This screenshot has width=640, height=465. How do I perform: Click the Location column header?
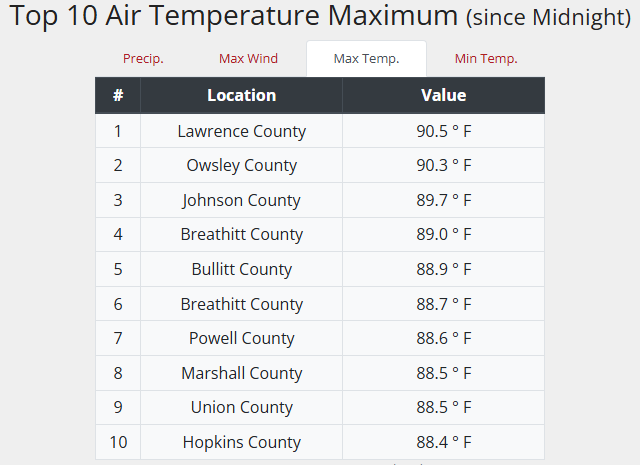tap(241, 96)
